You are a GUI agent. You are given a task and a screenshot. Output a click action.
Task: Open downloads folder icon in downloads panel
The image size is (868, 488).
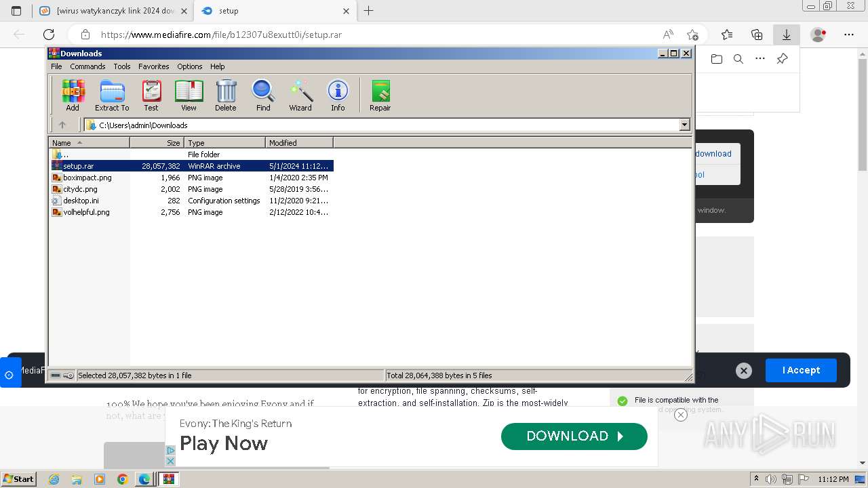tap(717, 59)
